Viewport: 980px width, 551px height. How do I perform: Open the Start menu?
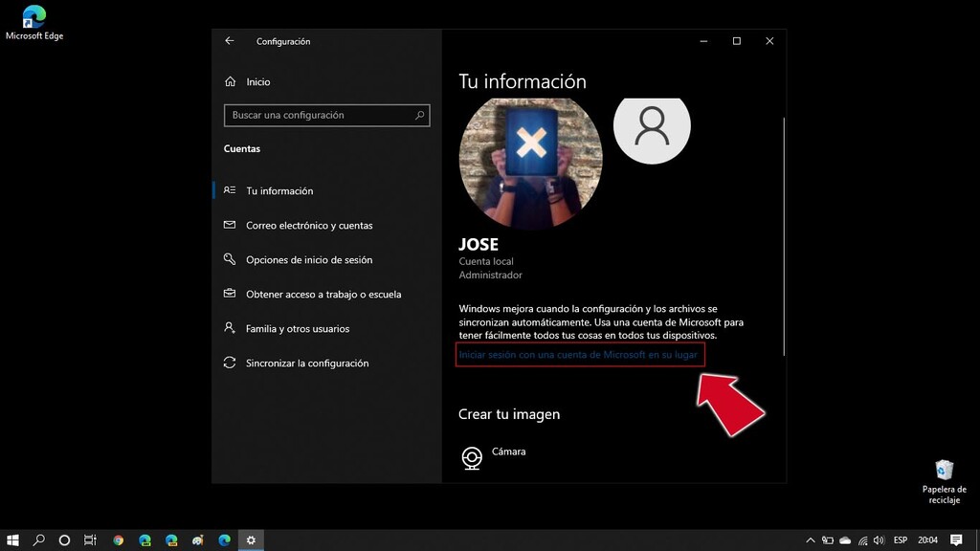click(x=11, y=540)
